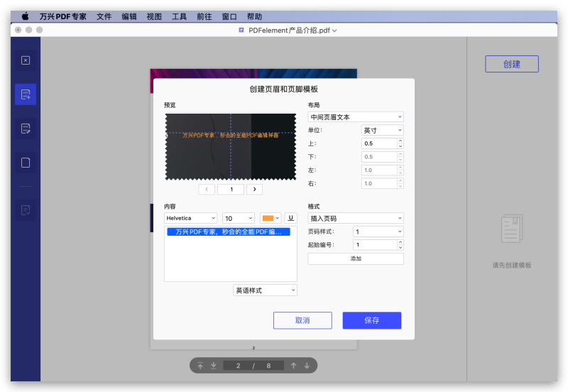
Task: Click the preview page number field
Action: point(231,189)
